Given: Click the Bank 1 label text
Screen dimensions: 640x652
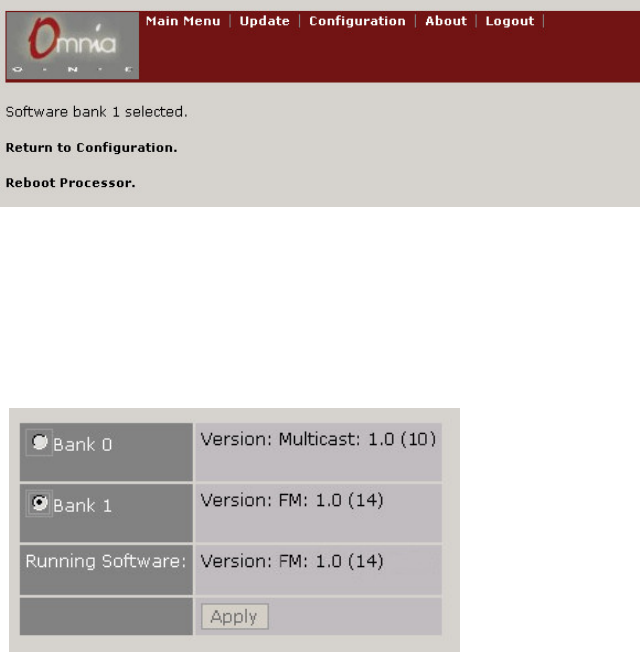Looking at the screenshot, I should (x=83, y=506).
